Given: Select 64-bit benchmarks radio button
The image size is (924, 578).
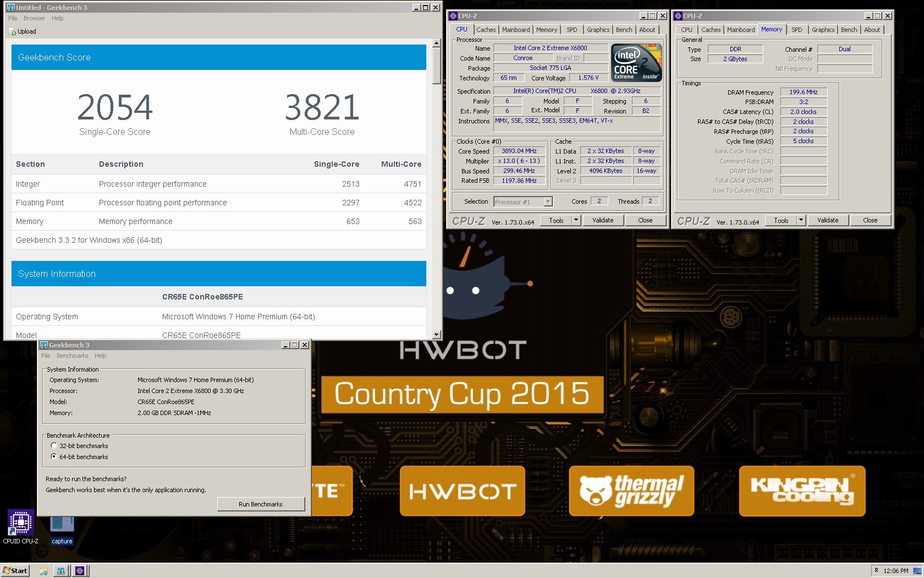Looking at the screenshot, I should click(x=53, y=457).
